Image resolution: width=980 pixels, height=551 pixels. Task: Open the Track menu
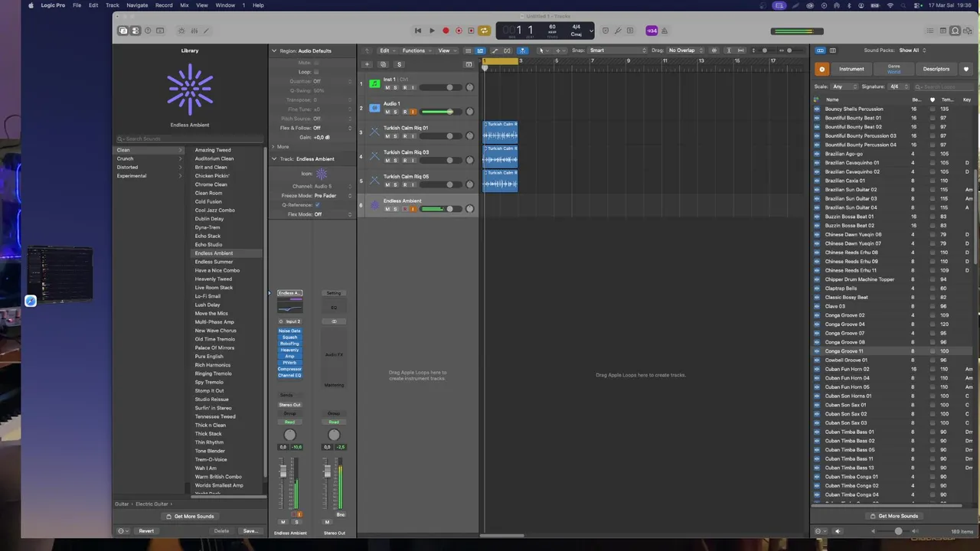pyautogui.click(x=113, y=5)
